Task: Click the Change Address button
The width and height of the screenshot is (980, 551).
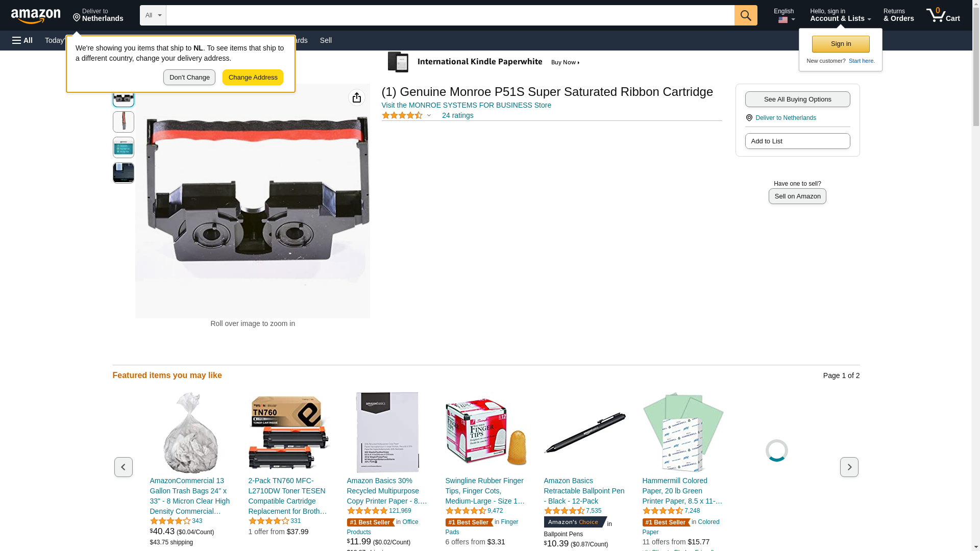Action: pos(253,78)
